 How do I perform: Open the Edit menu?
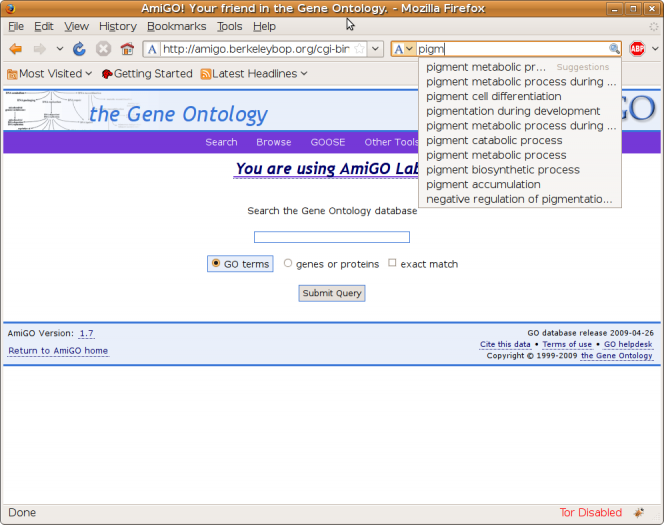click(44, 26)
